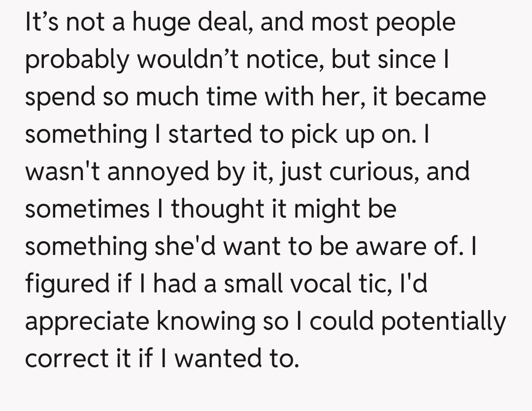Image resolution: width=532 pixels, height=411 pixels.
Task: Click the word "probably"
Action: click(77, 61)
